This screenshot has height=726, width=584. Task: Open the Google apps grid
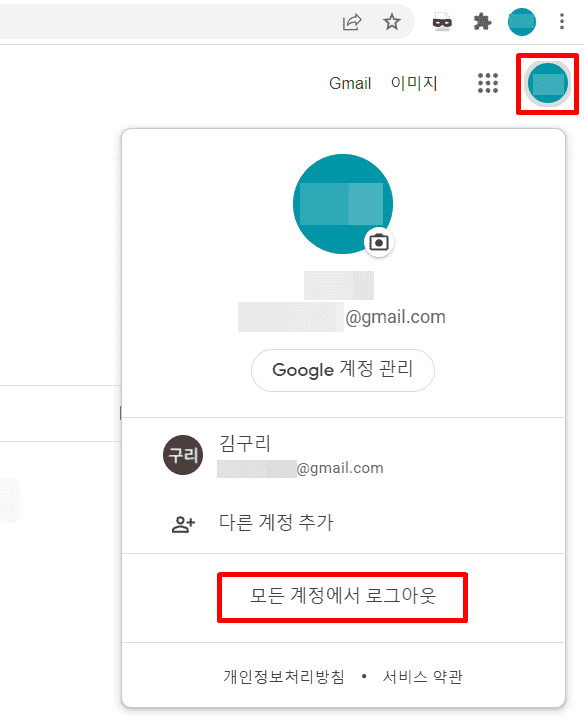(488, 83)
